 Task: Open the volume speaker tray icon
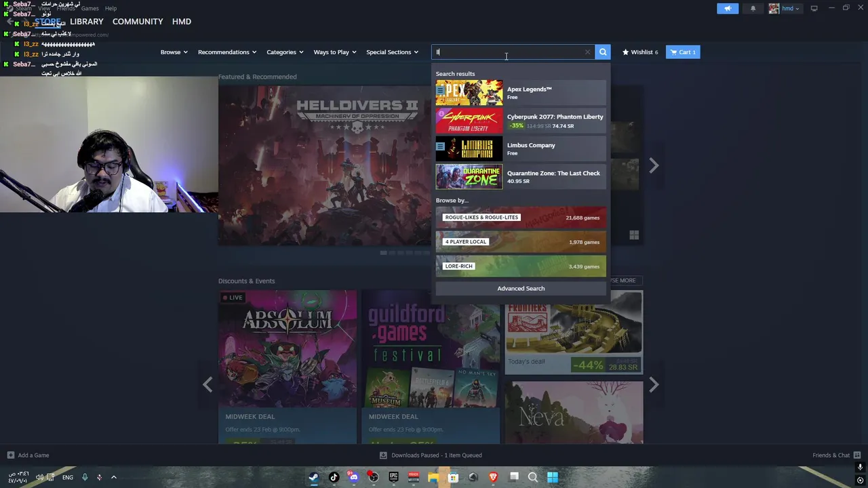pyautogui.click(x=39, y=477)
